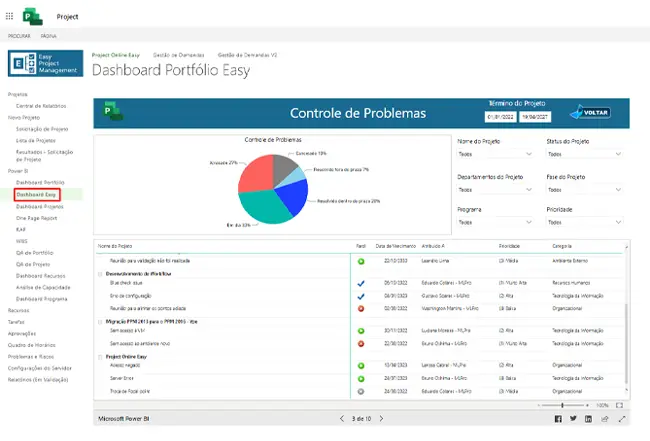This screenshot has height=441, width=650.
Task: Open the PROCURAR ribbon tab
Action: [19, 36]
